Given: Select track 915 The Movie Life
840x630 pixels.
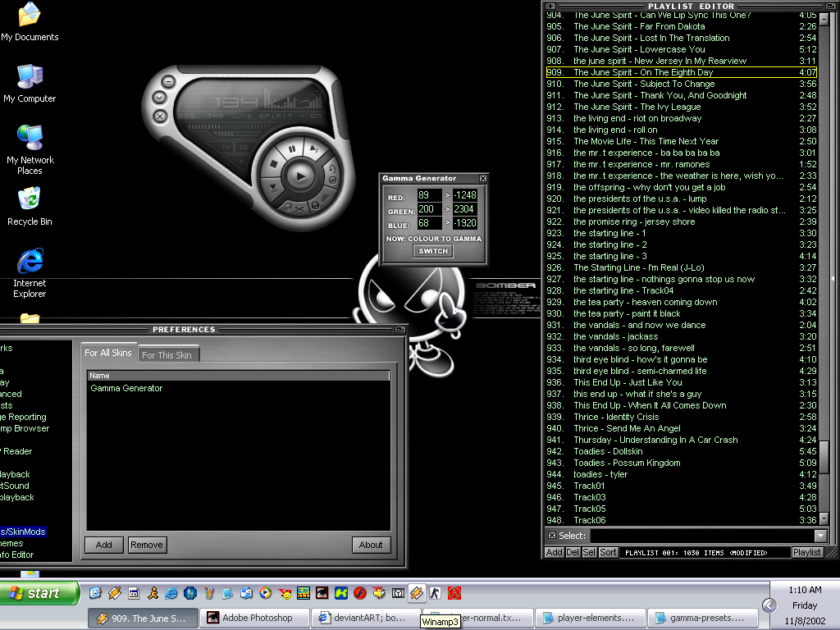Looking at the screenshot, I should (x=682, y=141).
